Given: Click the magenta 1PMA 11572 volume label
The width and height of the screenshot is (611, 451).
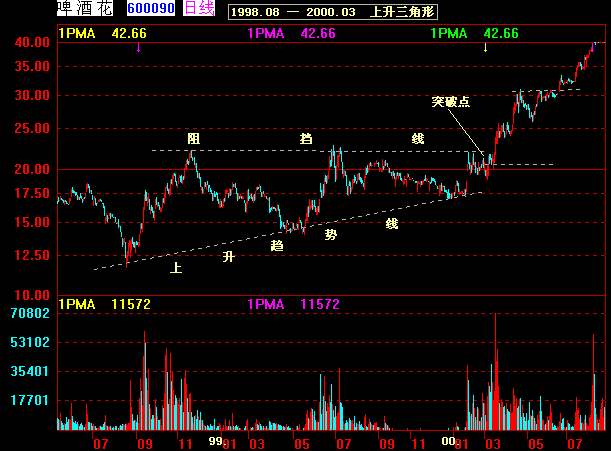Looking at the screenshot, I should tap(294, 304).
